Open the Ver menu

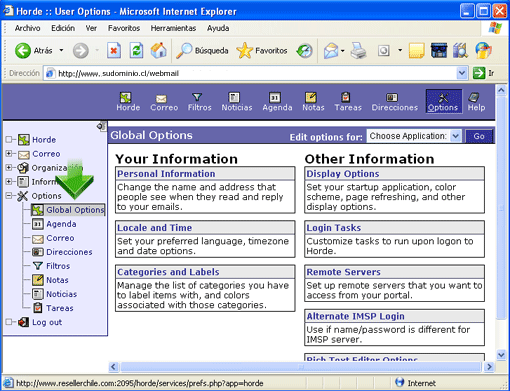click(91, 28)
